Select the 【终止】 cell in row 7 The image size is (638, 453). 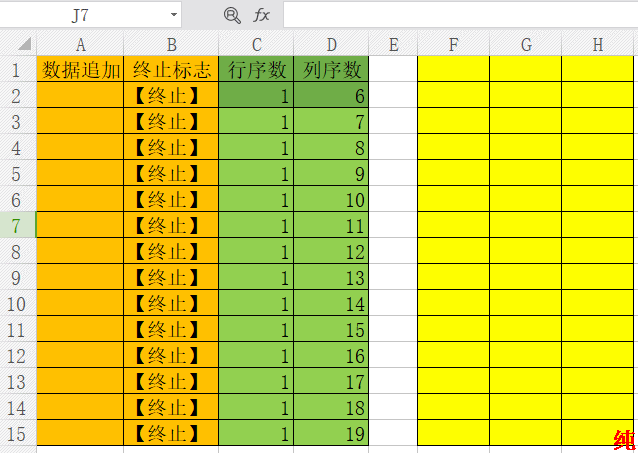tap(171, 225)
